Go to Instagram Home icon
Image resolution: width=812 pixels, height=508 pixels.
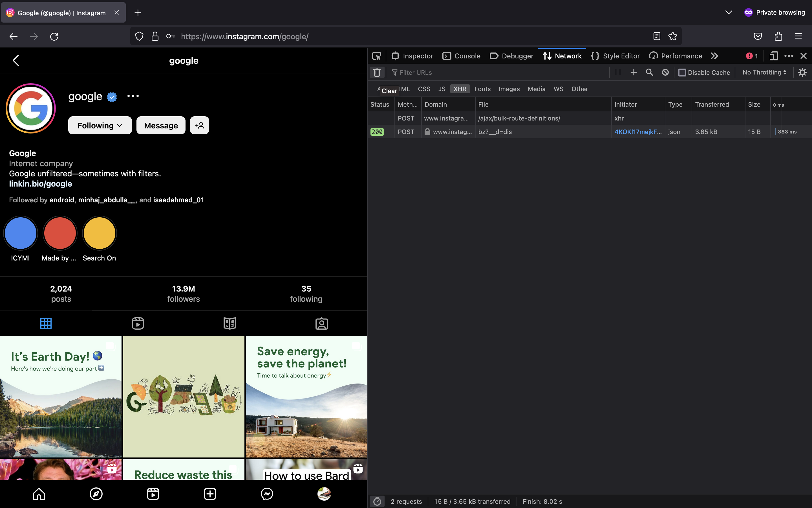(39, 494)
